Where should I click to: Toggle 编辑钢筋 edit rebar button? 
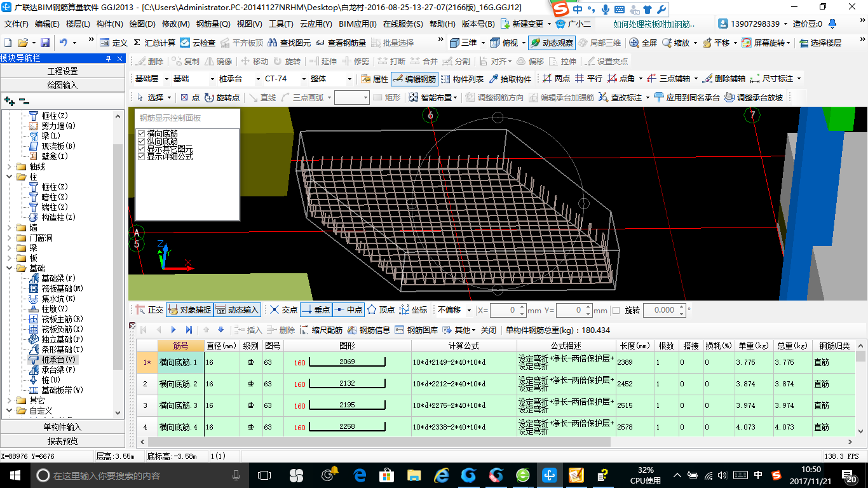tap(414, 79)
